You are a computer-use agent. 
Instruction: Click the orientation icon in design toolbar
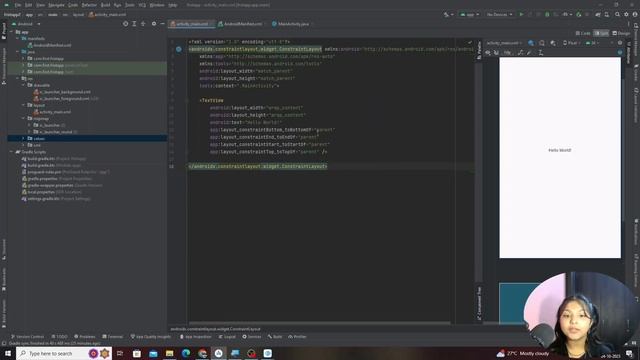(542, 43)
